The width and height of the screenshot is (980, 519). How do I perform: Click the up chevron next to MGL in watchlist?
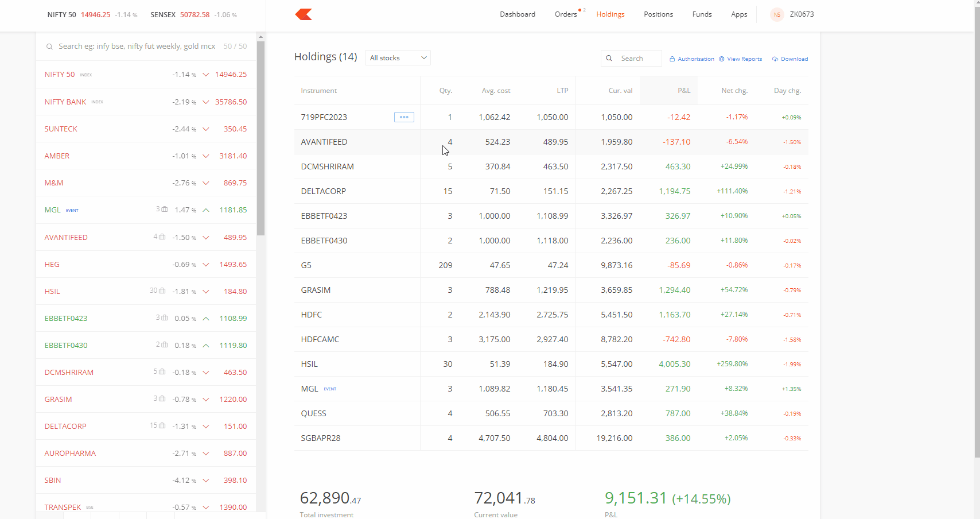tap(206, 210)
